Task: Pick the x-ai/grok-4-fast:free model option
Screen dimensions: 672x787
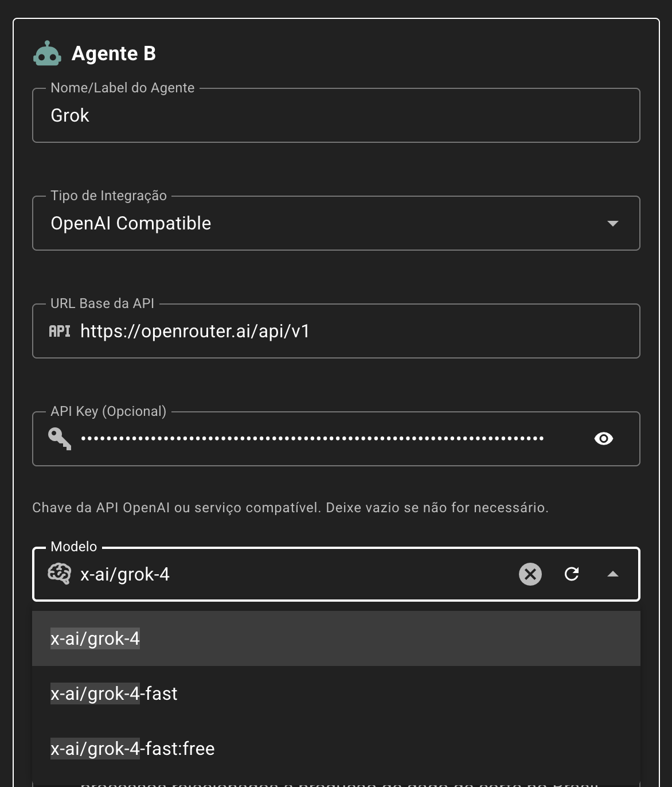Action: click(x=132, y=749)
